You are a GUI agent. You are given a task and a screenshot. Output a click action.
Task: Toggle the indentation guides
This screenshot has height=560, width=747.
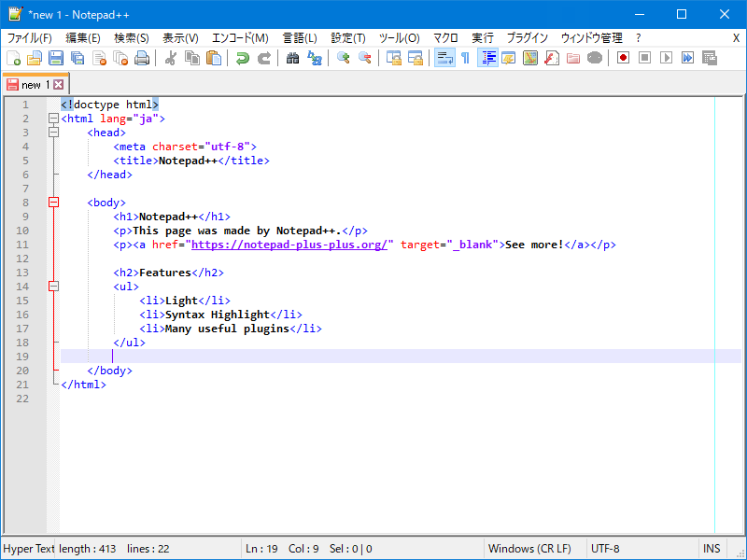point(486,57)
